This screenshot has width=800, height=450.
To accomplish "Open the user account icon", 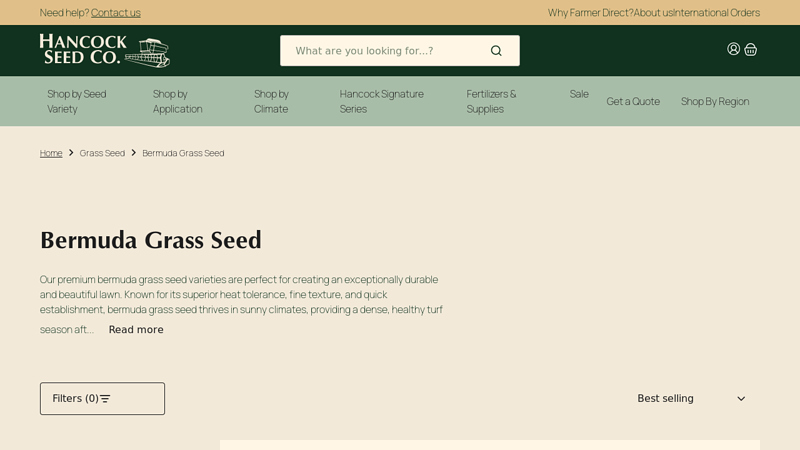I will pyautogui.click(x=733, y=49).
